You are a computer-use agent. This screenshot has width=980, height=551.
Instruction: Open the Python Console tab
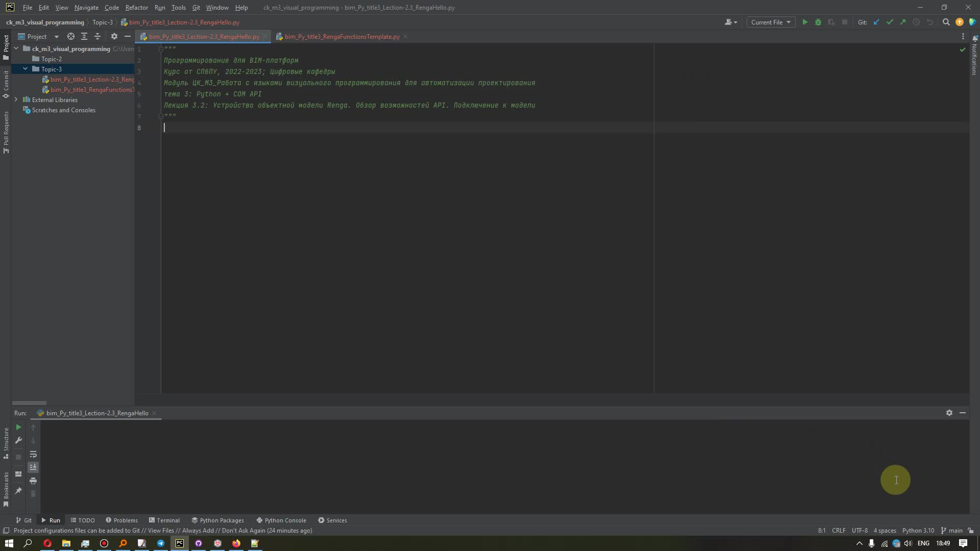point(281,520)
